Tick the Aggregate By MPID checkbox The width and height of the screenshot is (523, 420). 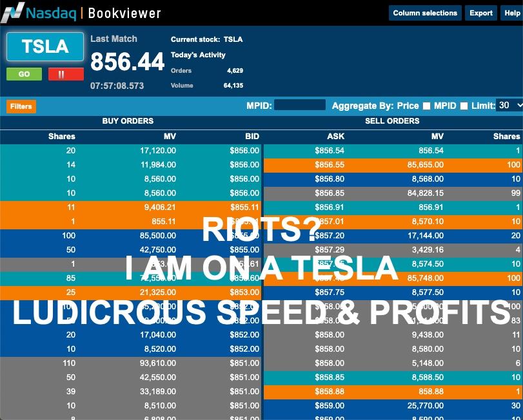pyautogui.click(x=464, y=106)
